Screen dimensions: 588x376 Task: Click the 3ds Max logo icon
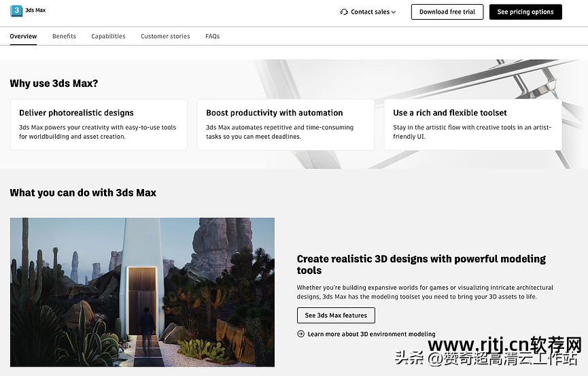pyautogui.click(x=16, y=10)
